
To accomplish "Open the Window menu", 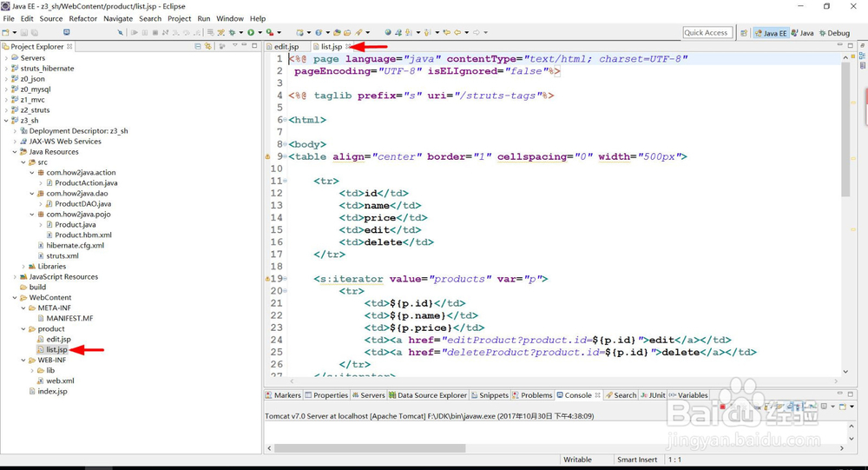I will [x=230, y=18].
